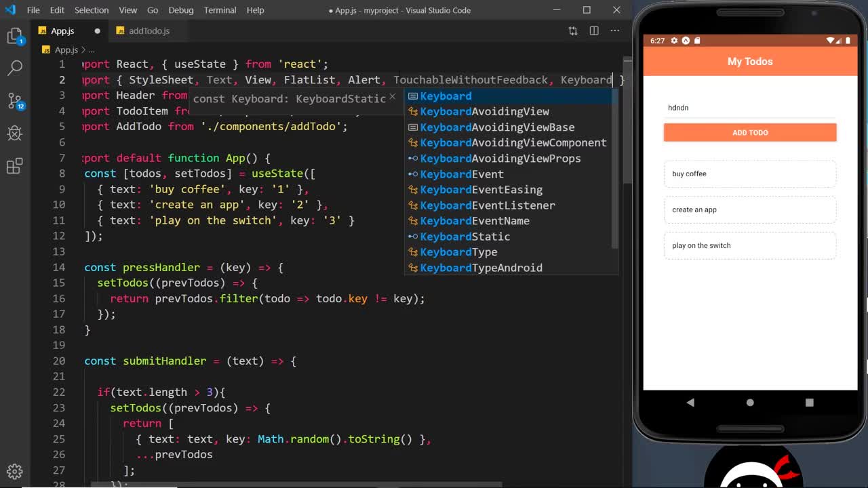
Task: Open the Manage gear at bottom-left
Action: (x=15, y=472)
